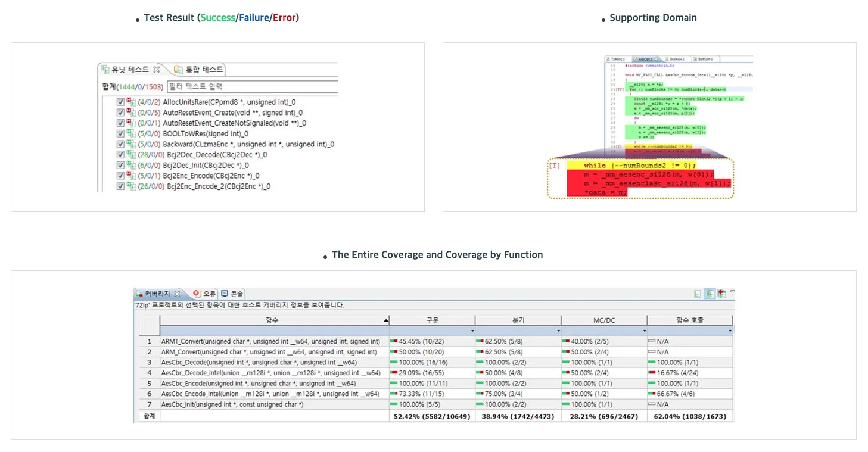The image size is (868, 452).
Task: Click the 62.04% (1038/1673) total cell
Action: click(690, 416)
